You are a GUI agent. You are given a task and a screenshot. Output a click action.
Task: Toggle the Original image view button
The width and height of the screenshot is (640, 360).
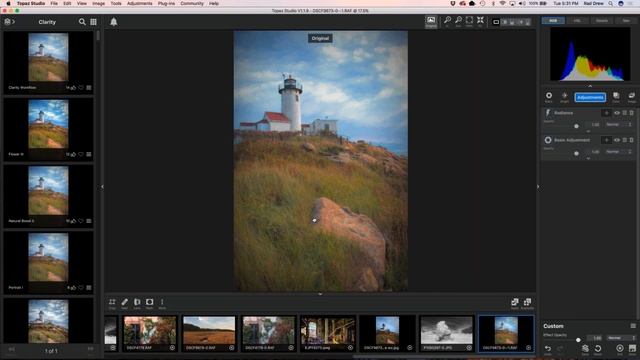431,22
